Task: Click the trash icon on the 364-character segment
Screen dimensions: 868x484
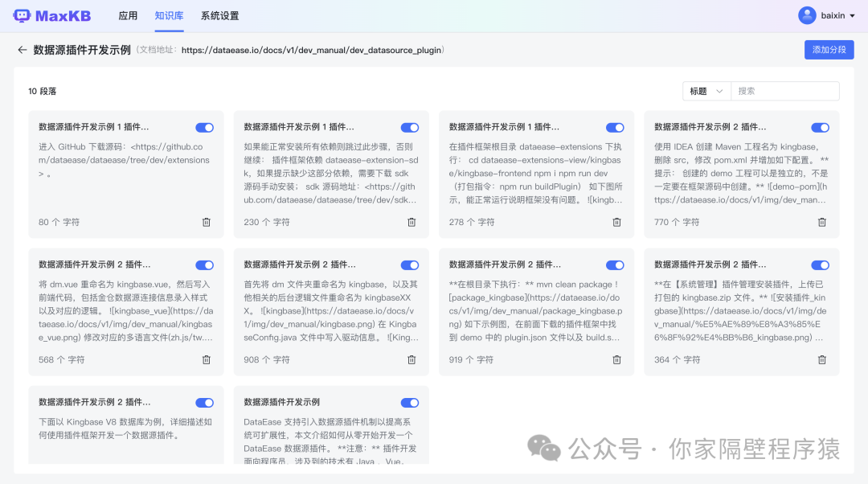Action: click(821, 359)
